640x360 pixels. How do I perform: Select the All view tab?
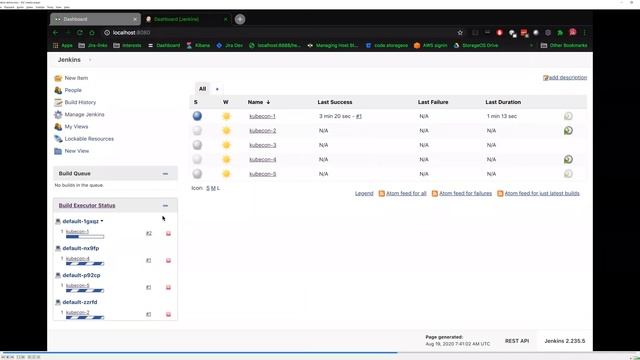[x=202, y=89]
